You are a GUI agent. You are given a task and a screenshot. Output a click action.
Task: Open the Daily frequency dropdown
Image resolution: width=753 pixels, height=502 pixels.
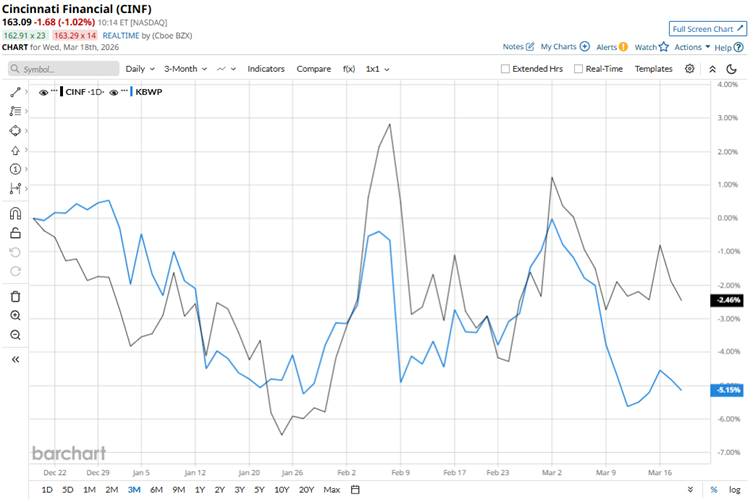[x=140, y=69]
